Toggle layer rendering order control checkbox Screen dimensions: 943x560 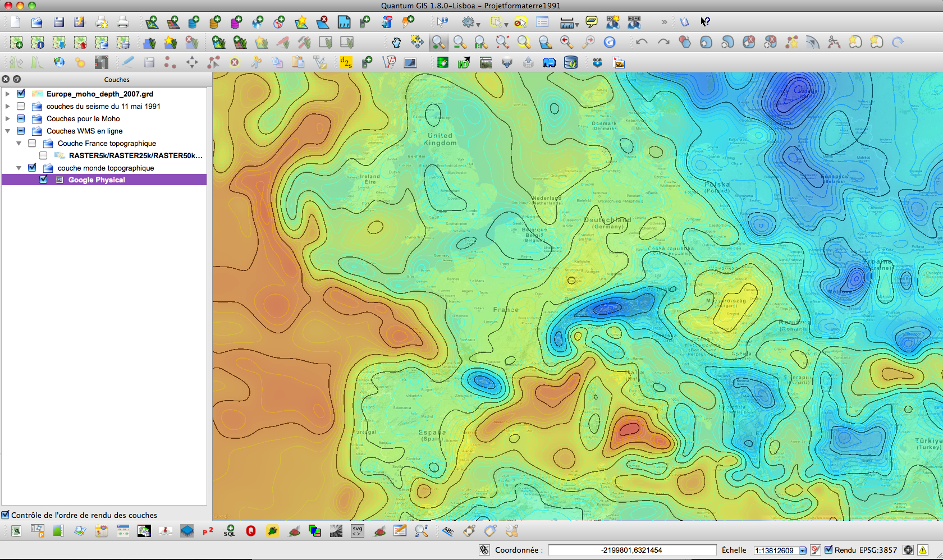point(6,515)
